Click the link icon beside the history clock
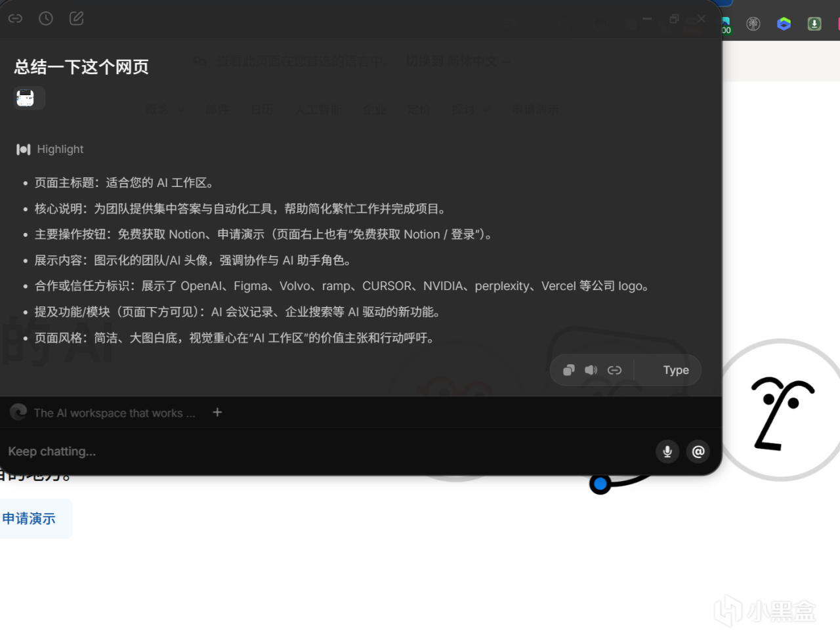The image size is (840, 643). [x=15, y=18]
